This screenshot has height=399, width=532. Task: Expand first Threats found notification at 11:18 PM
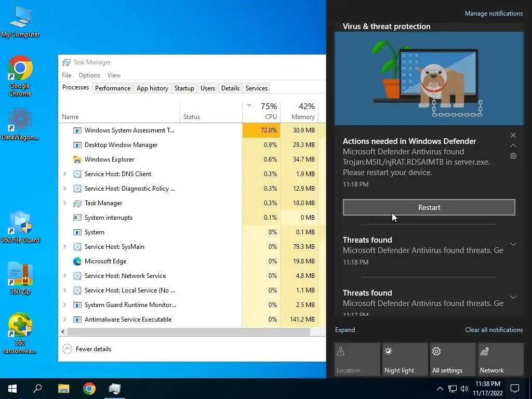[x=513, y=244]
